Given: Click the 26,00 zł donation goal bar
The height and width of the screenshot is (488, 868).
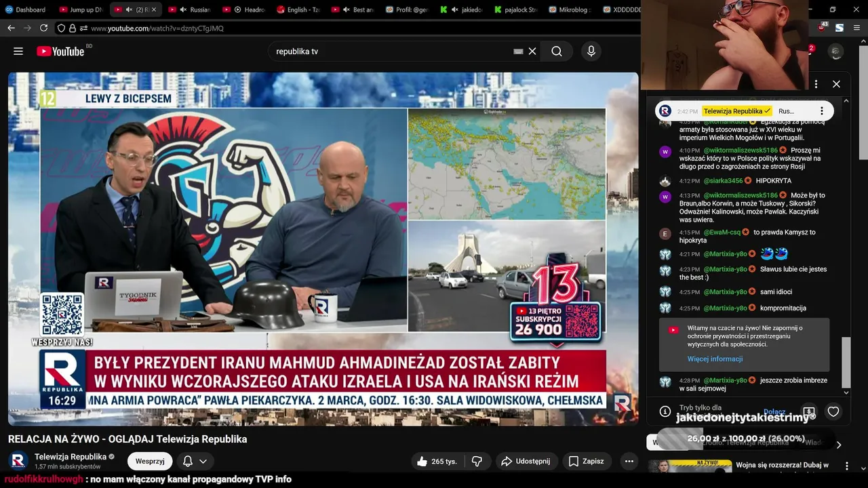Looking at the screenshot, I should [746, 439].
